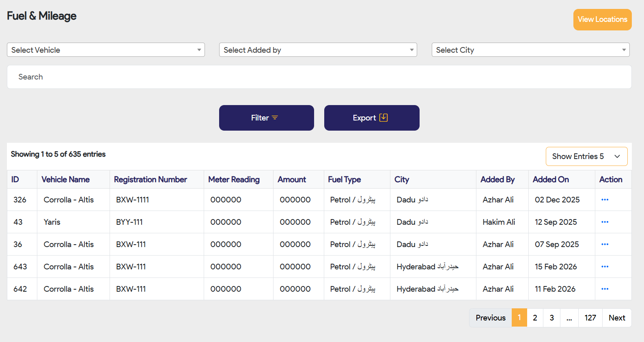Change the Show Entries 5 dropdown
Image resolution: width=644 pixels, height=342 pixels.
point(586,156)
